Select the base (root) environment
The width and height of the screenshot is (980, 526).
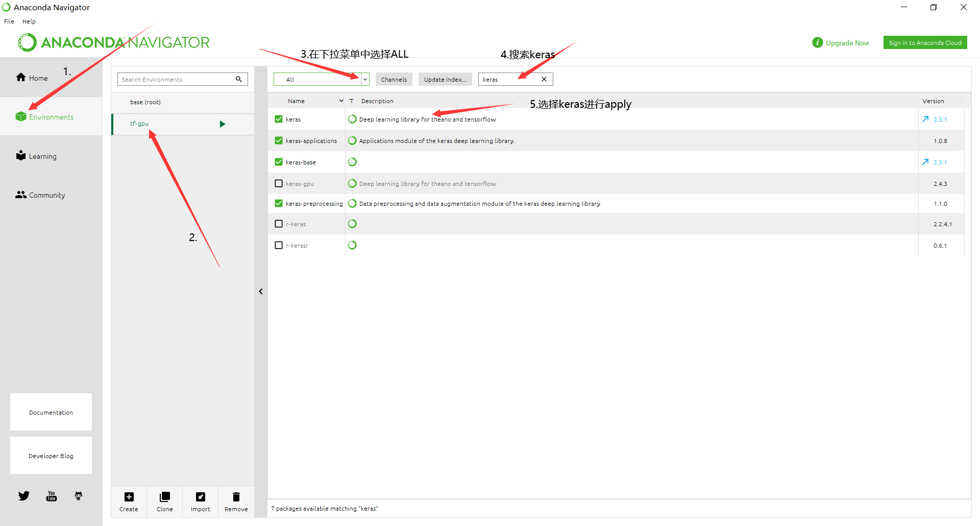click(183, 102)
